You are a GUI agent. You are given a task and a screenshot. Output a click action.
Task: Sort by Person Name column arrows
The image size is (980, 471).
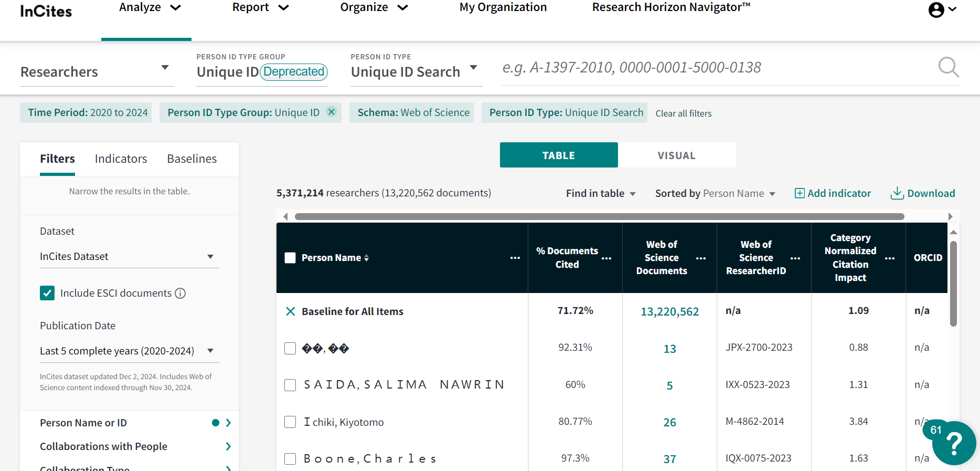coord(366,258)
